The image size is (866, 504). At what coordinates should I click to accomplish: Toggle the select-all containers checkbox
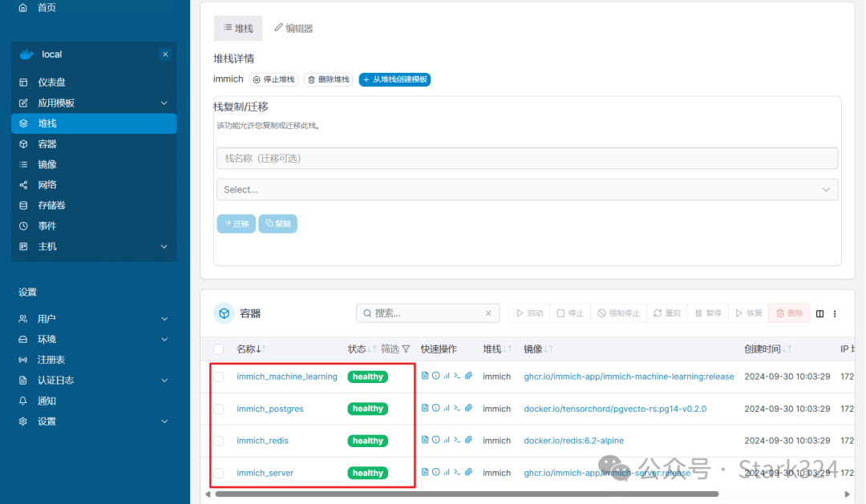point(219,349)
